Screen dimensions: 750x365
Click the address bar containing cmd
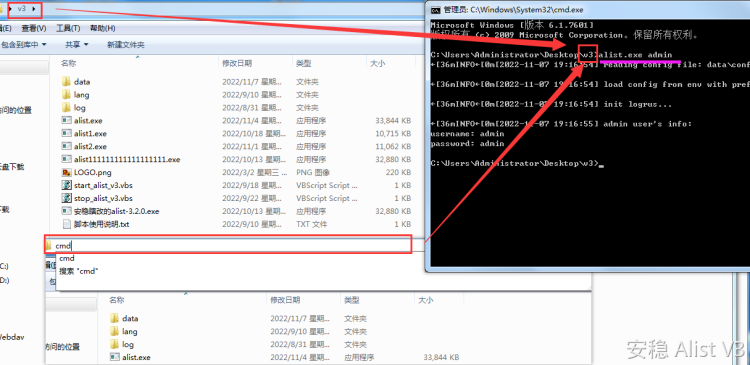click(228, 245)
